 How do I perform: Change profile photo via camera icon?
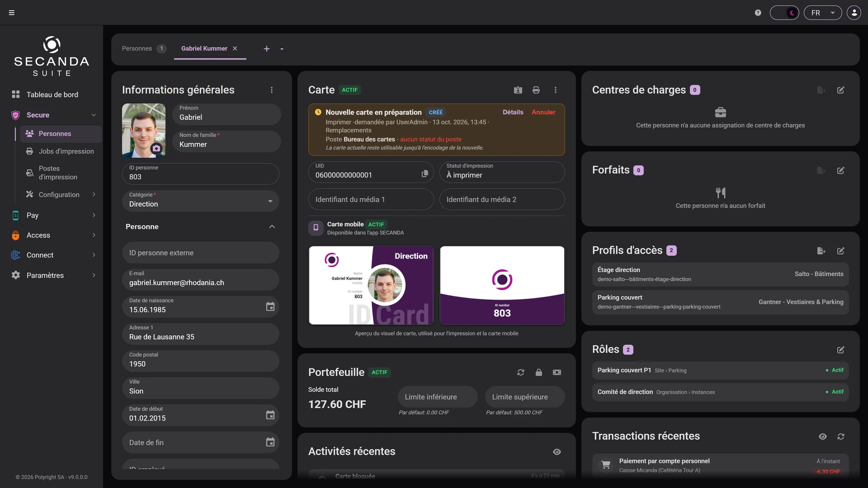coord(156,148)
